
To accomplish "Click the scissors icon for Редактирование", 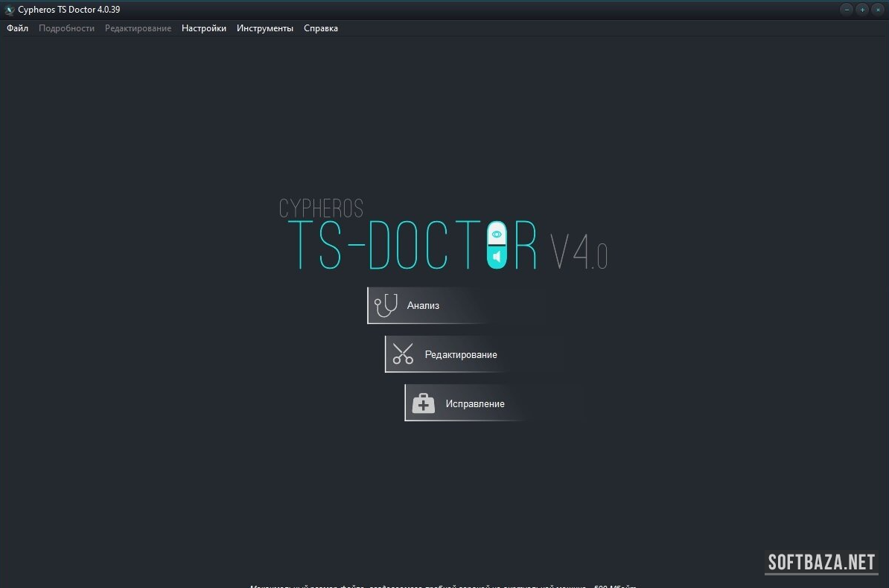I will [x=403, y=354].
